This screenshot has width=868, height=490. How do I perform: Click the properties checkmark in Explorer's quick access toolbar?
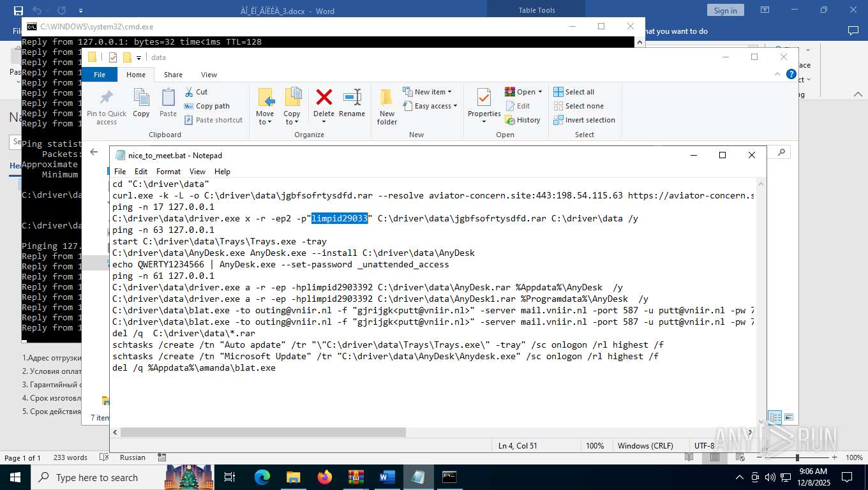pyautogui.click(x=113, y=57)
